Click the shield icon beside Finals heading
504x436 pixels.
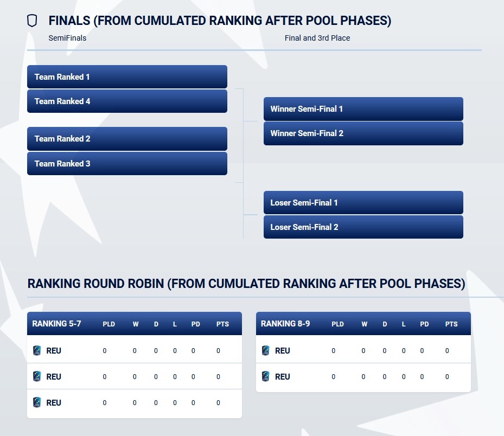pos(32,21)
